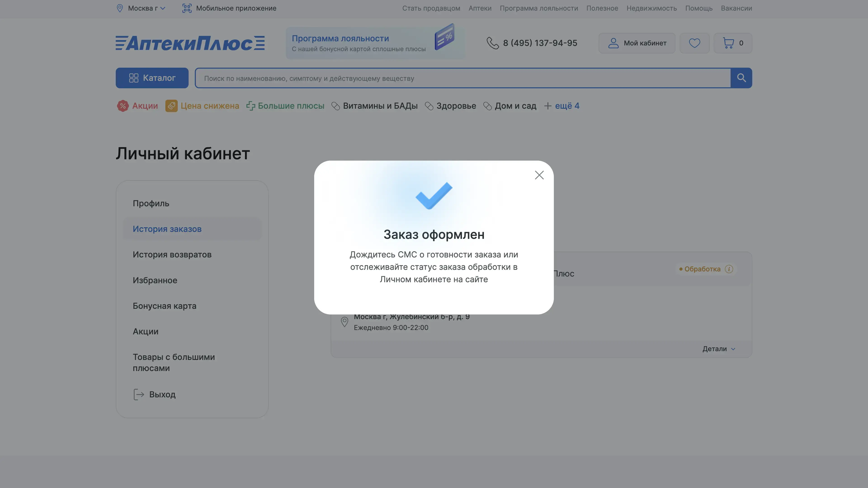Click the info icon beside Обработка
The height and width of the screenshot is (488, 868).
point(729,269)
